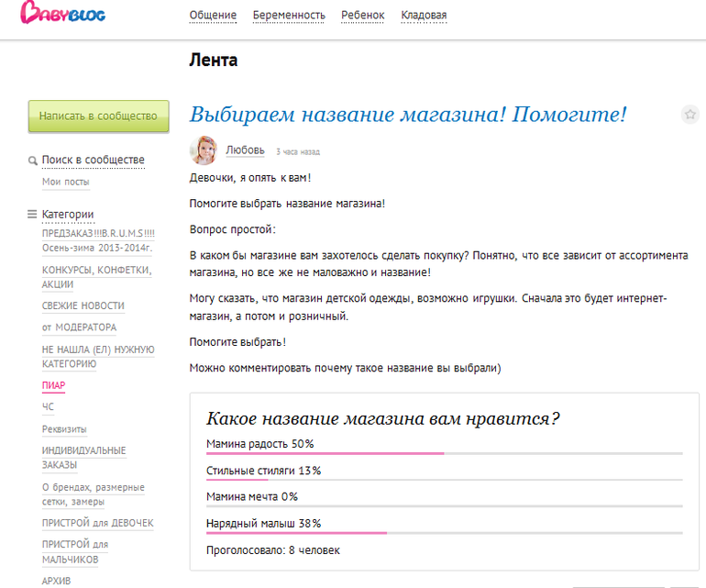
Task: Open ПРИСТРОЙ для ДЕВОЧЕК category
Action: point(97,523)
